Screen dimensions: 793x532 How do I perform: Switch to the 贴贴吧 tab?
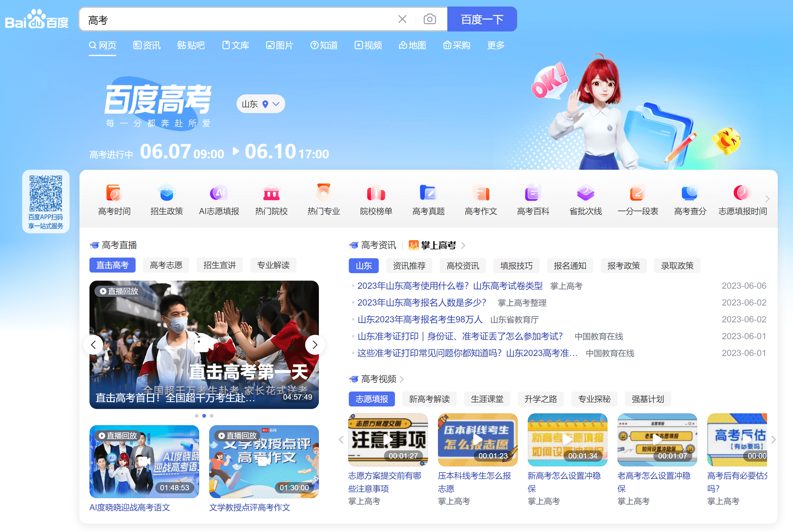click(191, 45)
